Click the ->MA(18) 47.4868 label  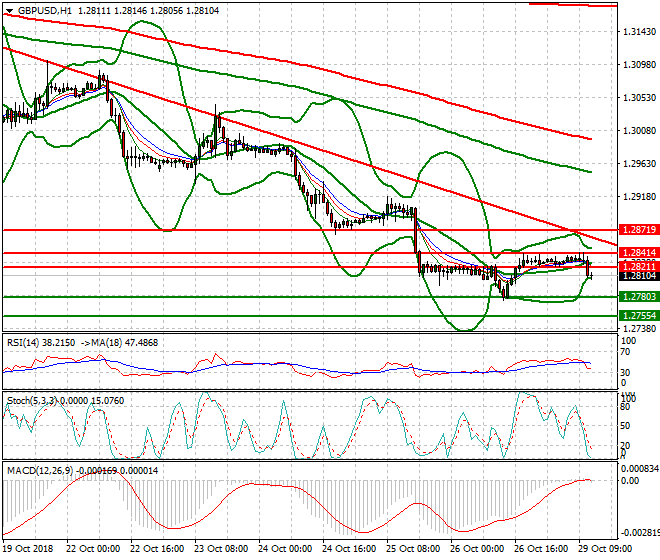point(119,343)
